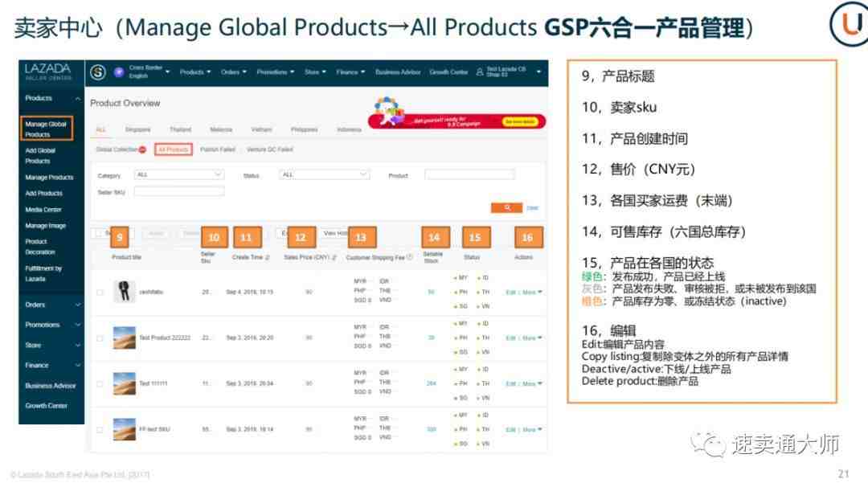Switch to the Singapore tab
Screen dimensions: 868x483
138,129
